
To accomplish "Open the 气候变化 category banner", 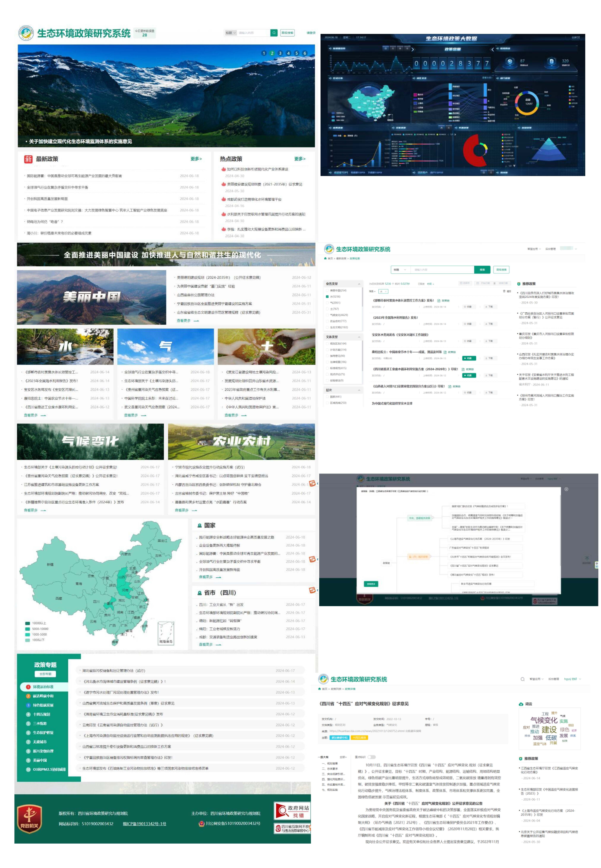I will [x=90, y=441].
